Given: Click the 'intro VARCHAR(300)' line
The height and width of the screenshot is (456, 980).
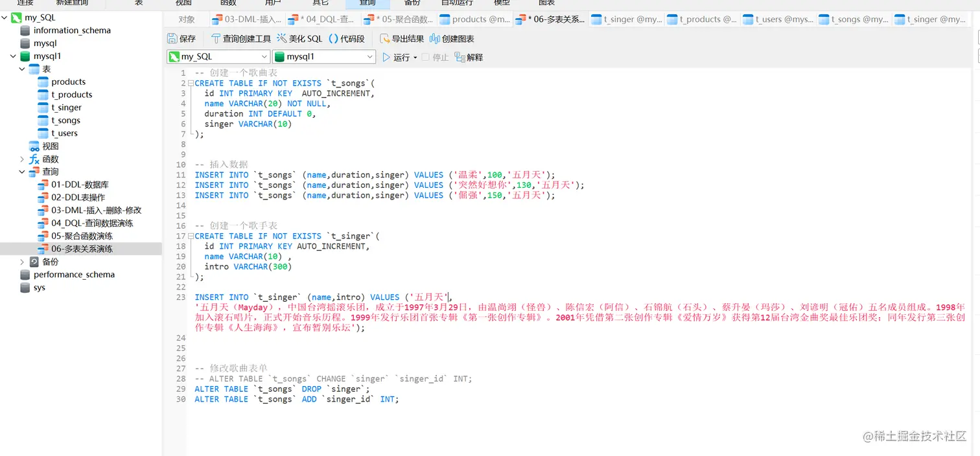Looking at the screenshot, I should 248,267.
